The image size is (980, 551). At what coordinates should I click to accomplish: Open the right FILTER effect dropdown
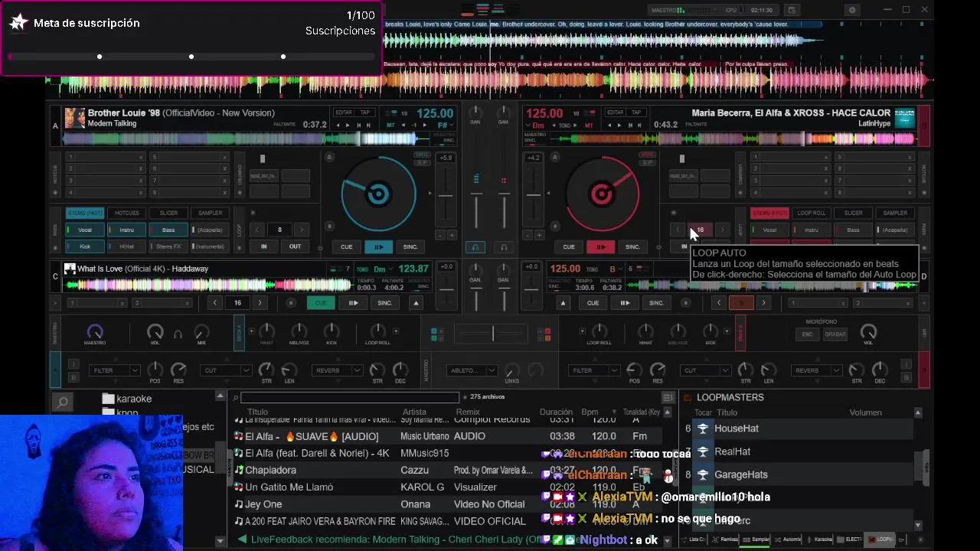(x=593, y=370)
